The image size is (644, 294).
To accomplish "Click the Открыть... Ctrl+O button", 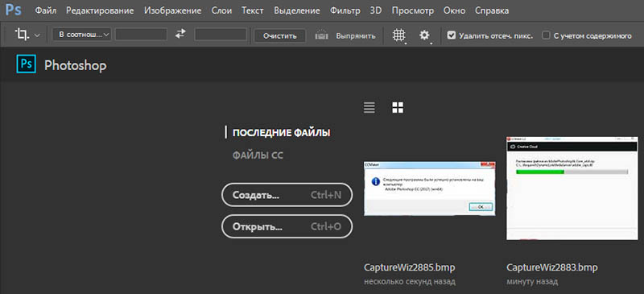I will coord(287,226).
